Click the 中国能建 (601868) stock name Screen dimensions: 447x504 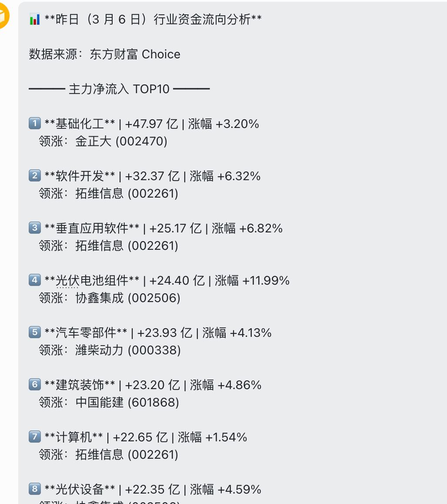[127, 403]
